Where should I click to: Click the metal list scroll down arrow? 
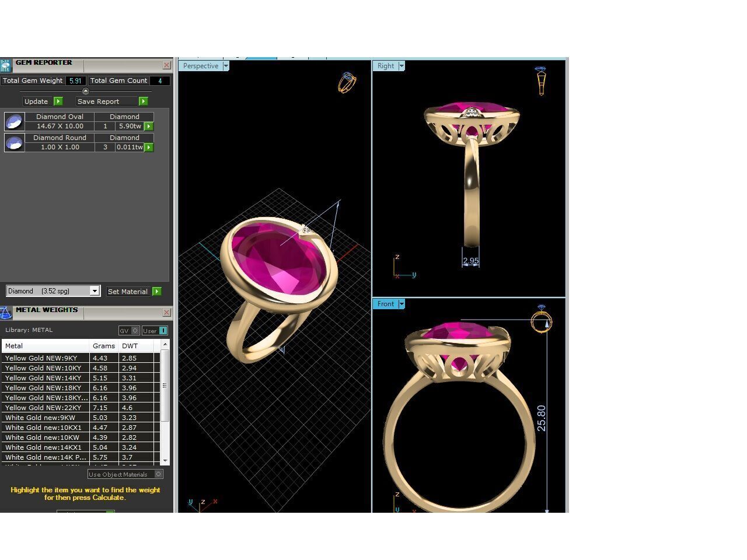165,461
